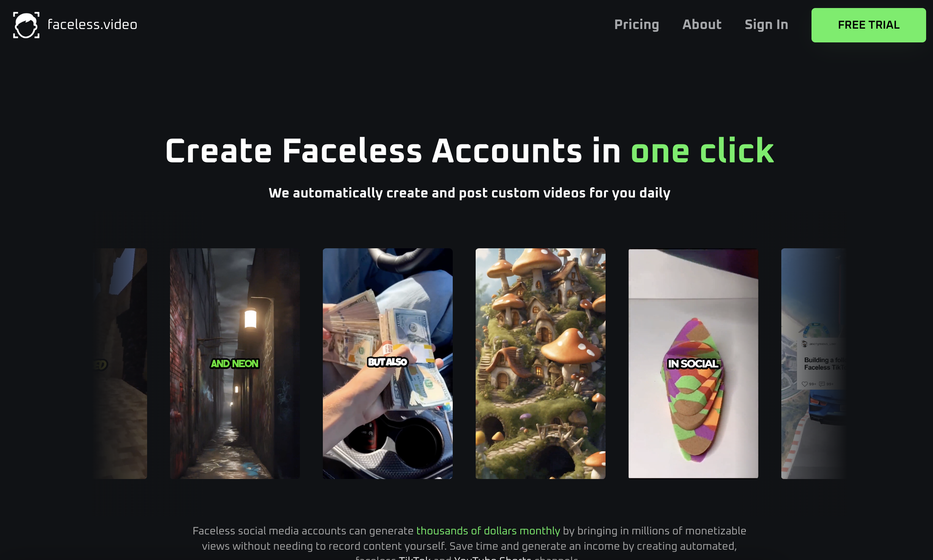The width and height of the screenshot is (933, 560).
Task: Click the heart like icon on the Reddit card
Action: pos(805,384)
